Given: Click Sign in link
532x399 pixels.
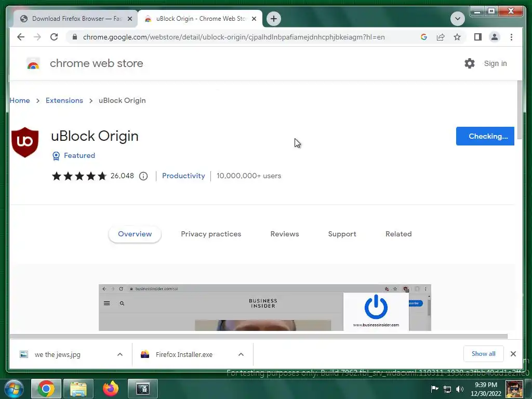Looking at the screenshot, I should point(495,63).
